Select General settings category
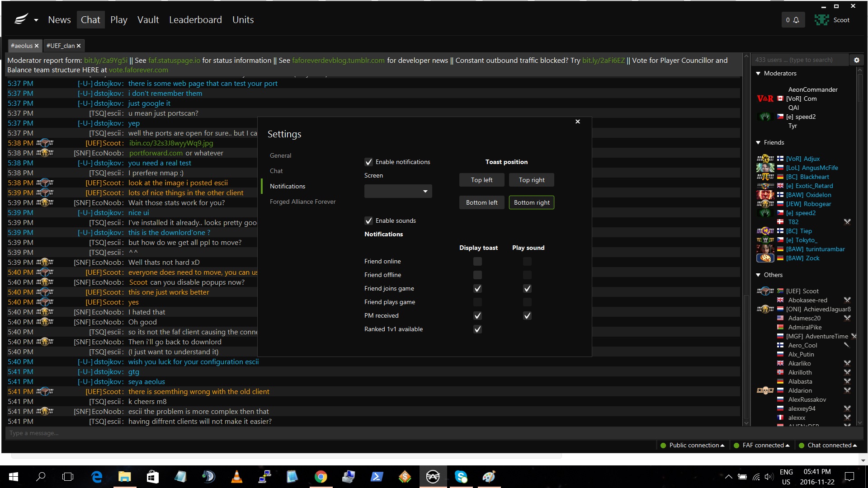Viewport: 868px width, 488px height. pyautogui.click(x=280, y=155)
